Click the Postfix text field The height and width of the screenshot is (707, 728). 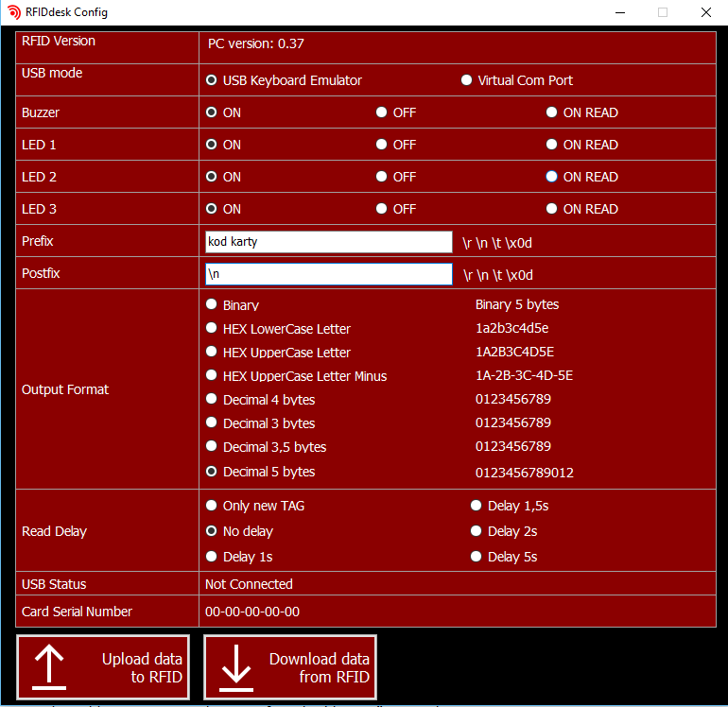328,274
